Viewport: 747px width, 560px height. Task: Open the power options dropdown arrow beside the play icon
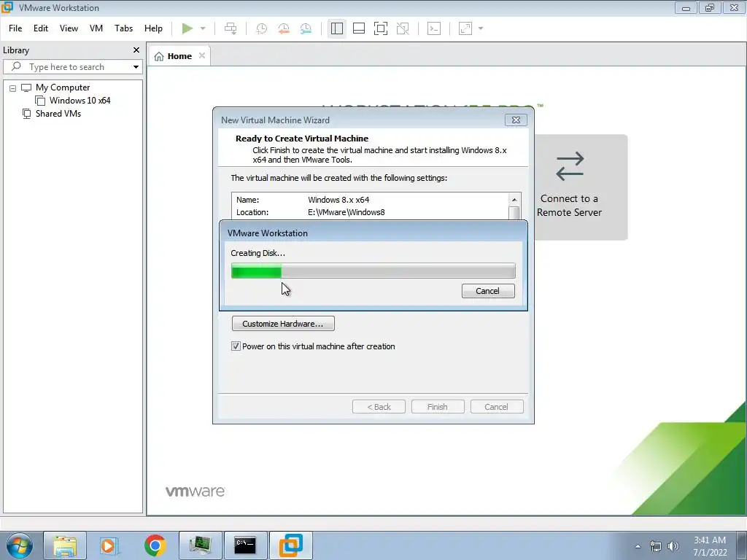point(203,28)
